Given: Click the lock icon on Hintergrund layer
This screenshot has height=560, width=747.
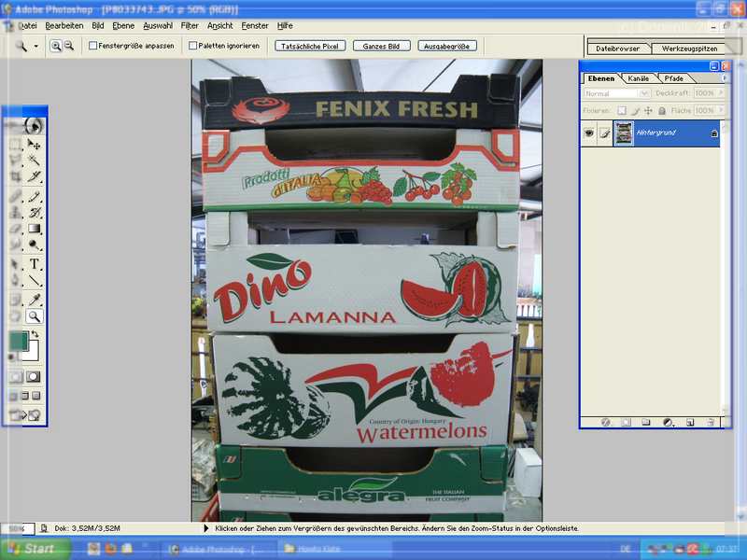Looking at the screenshot, I should (714, 133).
